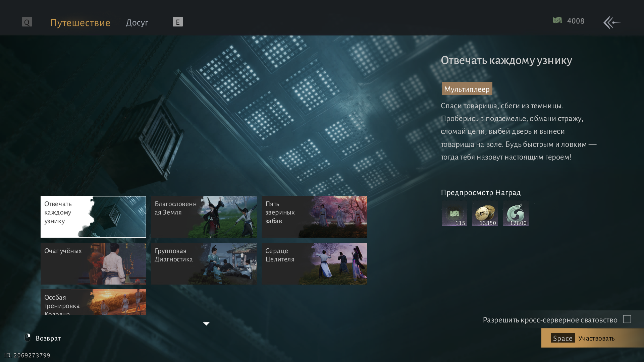
Task: Inspect the 13350 gold coins reward icon
Action: 485,214
